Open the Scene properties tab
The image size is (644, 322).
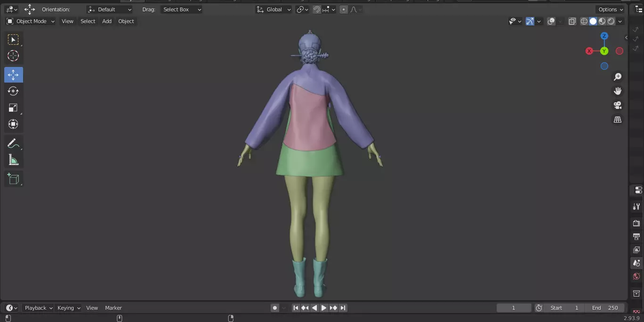pos(636,263)
